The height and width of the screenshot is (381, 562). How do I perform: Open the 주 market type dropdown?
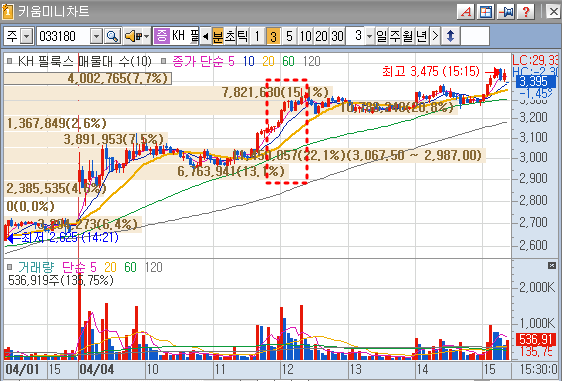27,36
